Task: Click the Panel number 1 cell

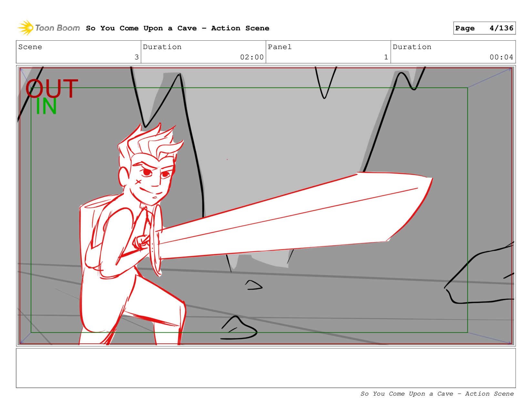Action: (x=328, y=52)
